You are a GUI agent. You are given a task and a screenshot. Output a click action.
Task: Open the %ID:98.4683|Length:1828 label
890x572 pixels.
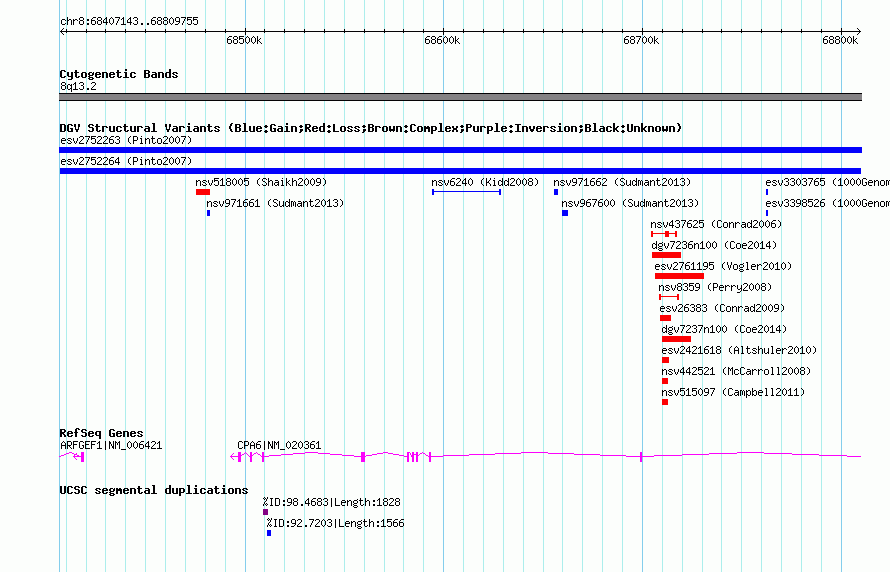coord(331,502)
